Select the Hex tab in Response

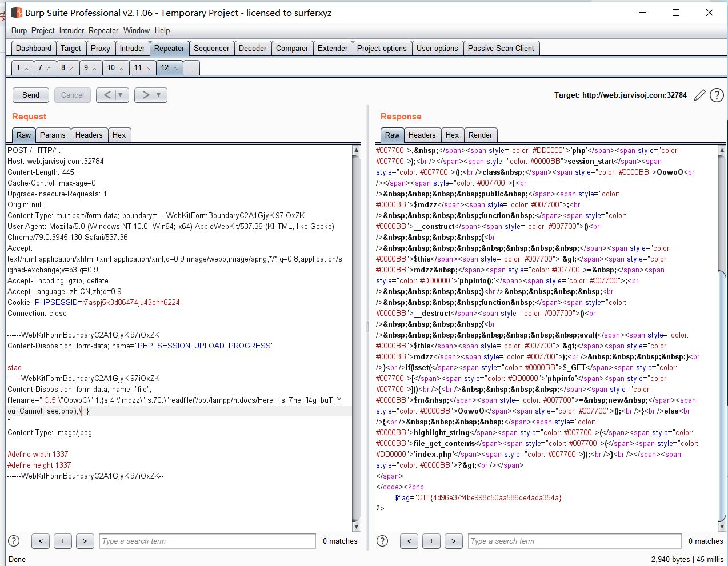453,135
